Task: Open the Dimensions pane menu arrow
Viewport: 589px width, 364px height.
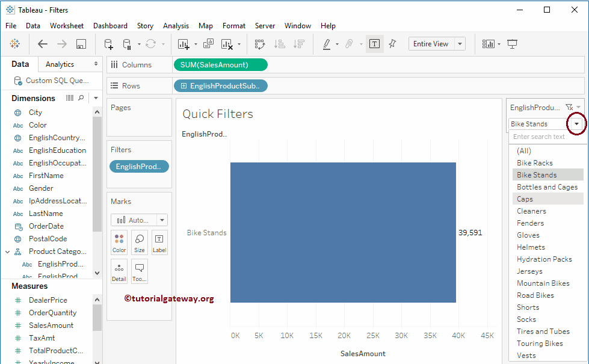Action: click(96, 98)
